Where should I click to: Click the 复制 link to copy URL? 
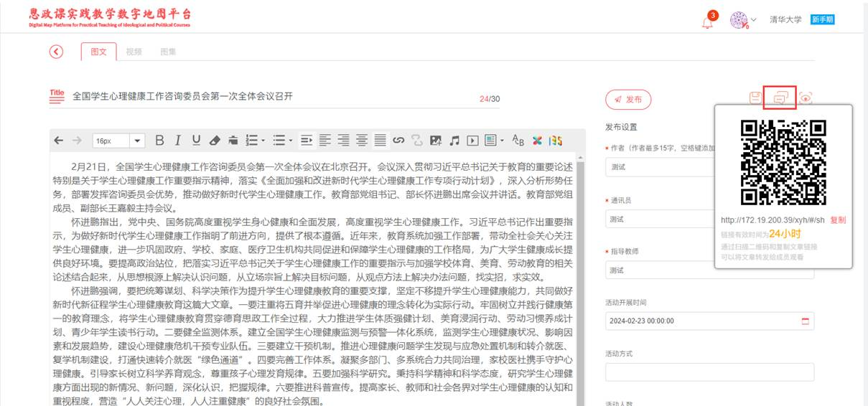click(837, 220)
